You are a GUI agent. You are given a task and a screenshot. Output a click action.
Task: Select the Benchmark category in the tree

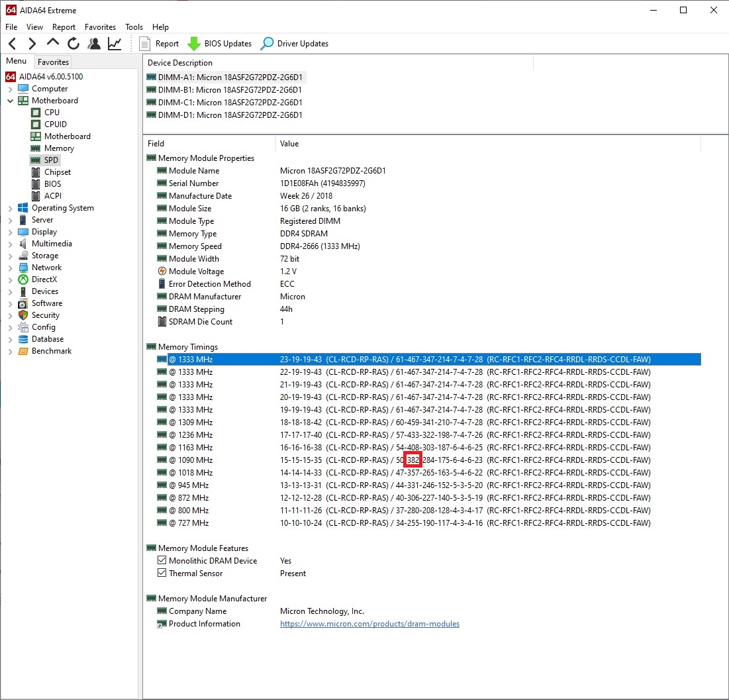(x=44, y=351)
